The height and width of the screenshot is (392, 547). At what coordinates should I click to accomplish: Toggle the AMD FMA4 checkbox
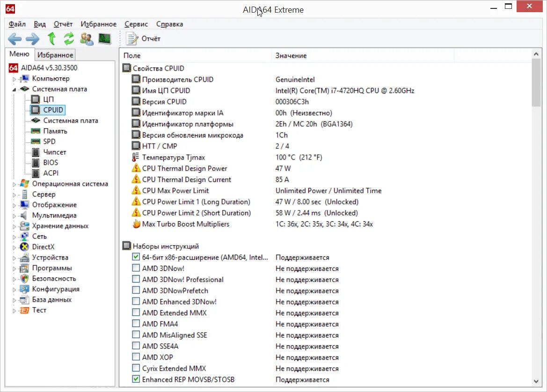[136, 324]
